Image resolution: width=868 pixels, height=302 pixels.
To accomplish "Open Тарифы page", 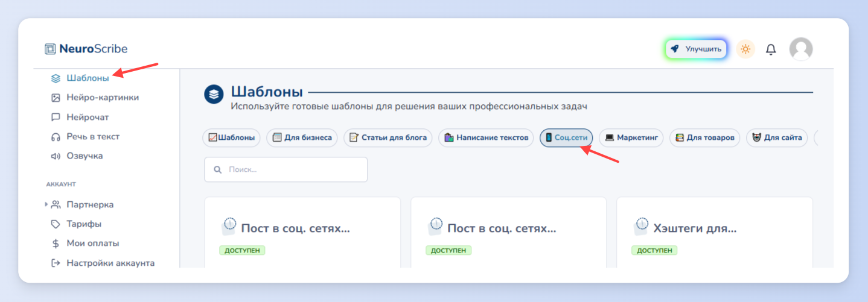I will 84,224.
